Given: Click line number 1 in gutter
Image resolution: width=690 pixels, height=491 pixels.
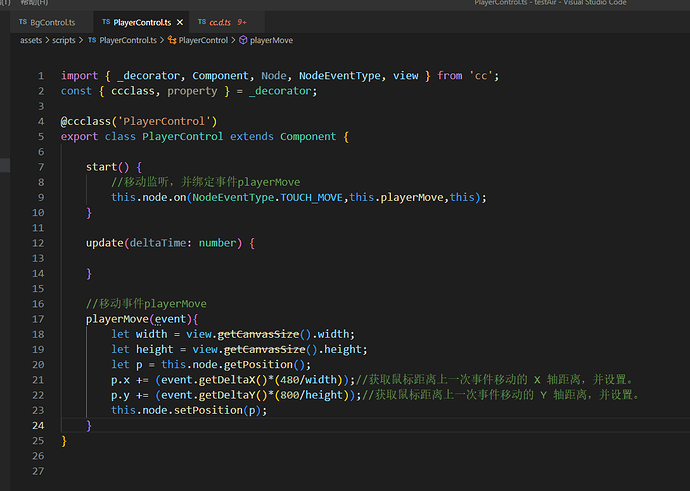Looking at the screenshot, I should point(41,76).
